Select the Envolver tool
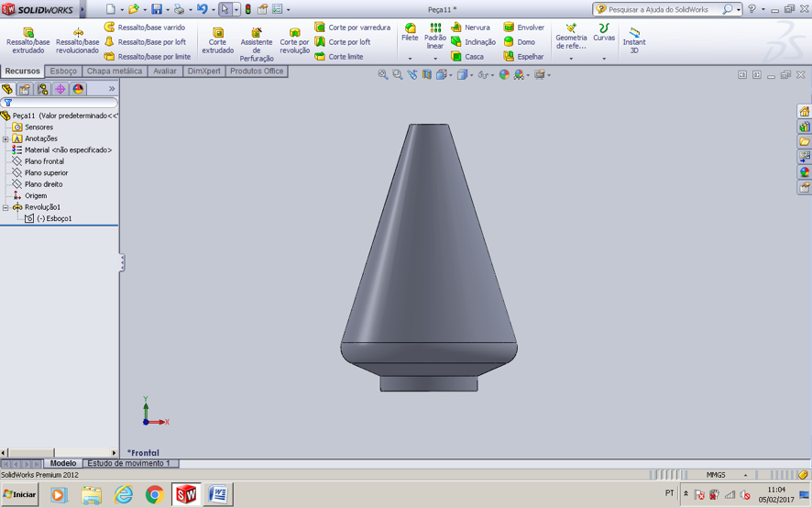 523,27
